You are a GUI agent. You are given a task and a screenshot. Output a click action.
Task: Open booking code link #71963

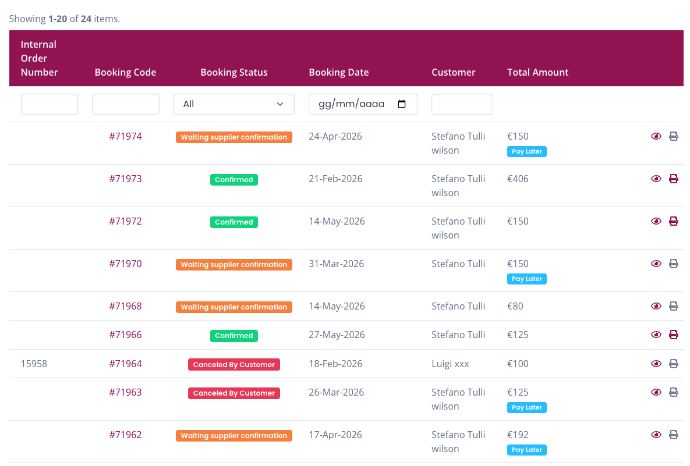click(125, 393)
